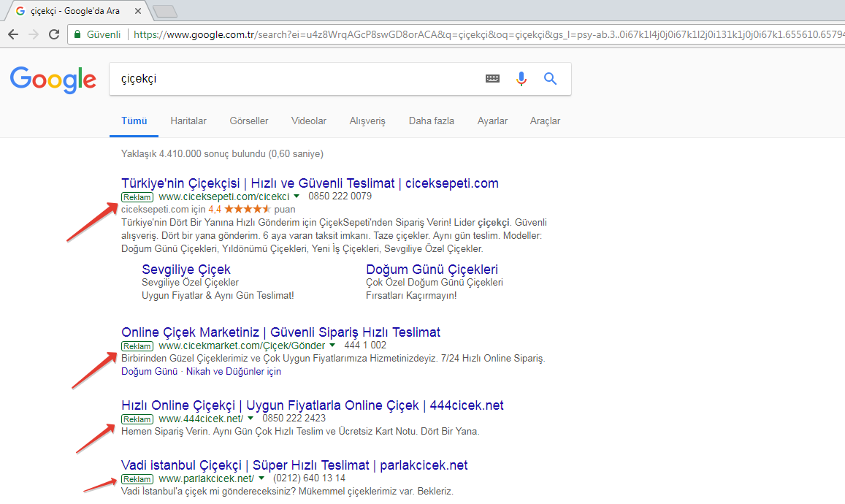Viewport: 845px width, 504px height.
Task: Switch to the Görseller tab
Action: (248, 121)
